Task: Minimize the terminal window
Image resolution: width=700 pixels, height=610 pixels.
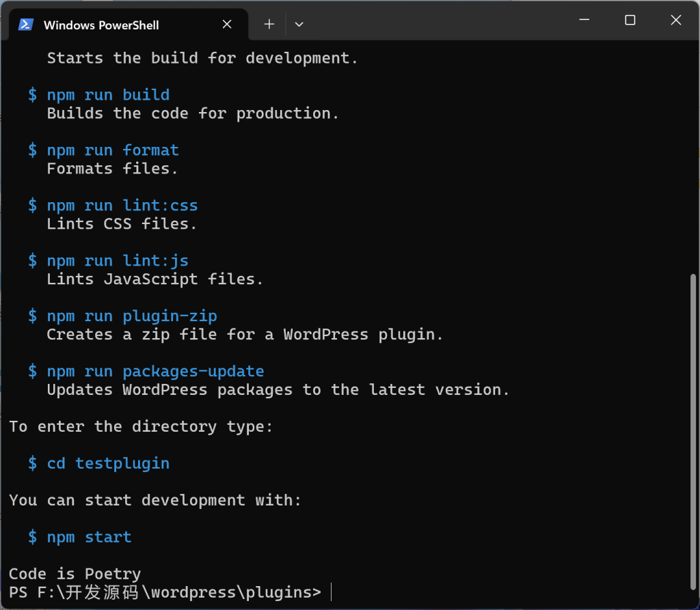Action: [x=584, y=20]
